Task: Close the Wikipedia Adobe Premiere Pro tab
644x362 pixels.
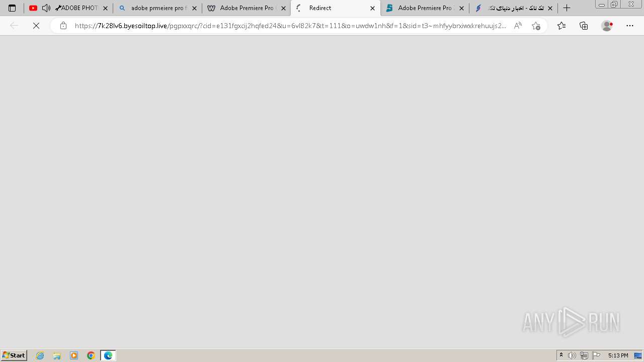Action: click(283, 9)
